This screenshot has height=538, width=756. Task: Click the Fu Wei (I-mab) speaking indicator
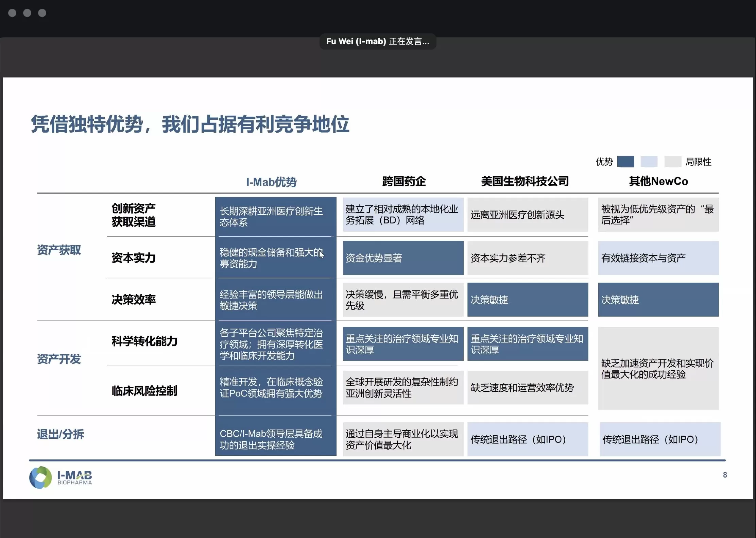[378, 41]
